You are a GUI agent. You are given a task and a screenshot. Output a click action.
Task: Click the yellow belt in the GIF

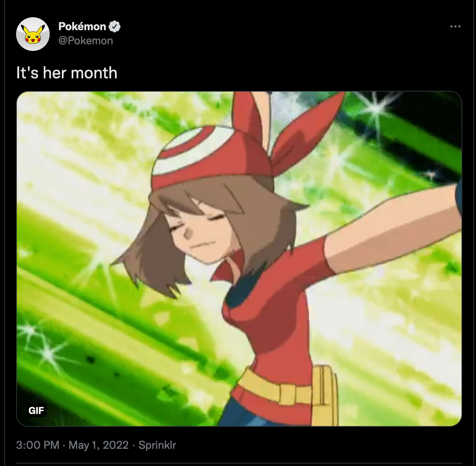click(x=274, y=388)
